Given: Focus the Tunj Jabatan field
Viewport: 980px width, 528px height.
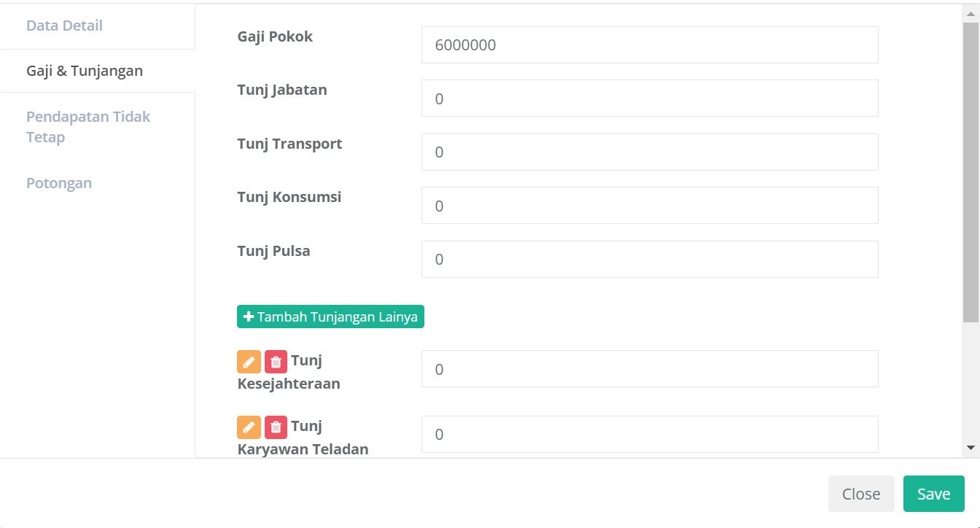Looking at the screenshot, I should tap(649, 98).
